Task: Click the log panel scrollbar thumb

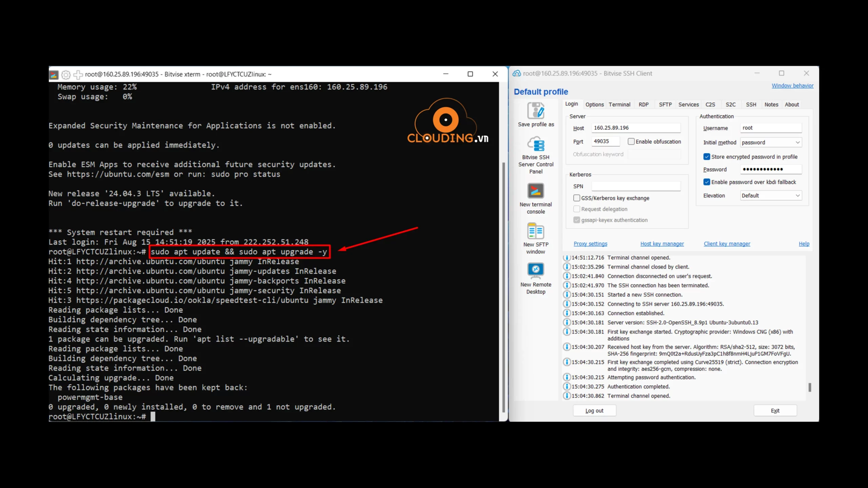Action: tap(810, 387)
